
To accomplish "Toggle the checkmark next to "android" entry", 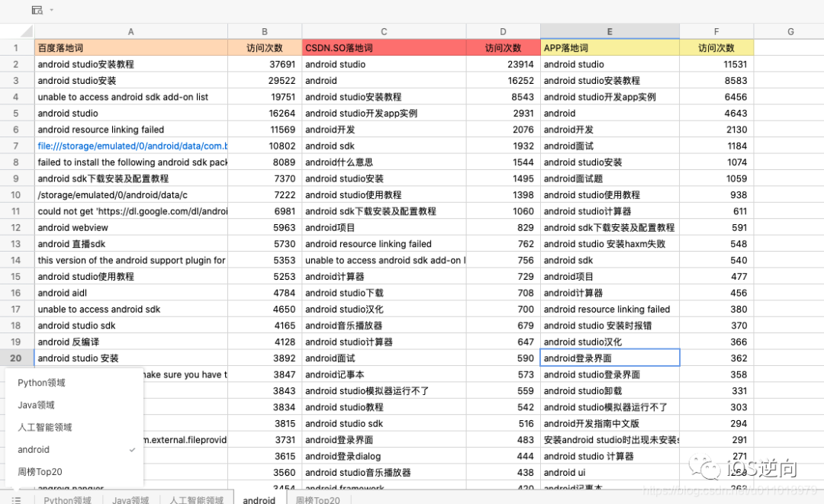I will tap(132, 450).
